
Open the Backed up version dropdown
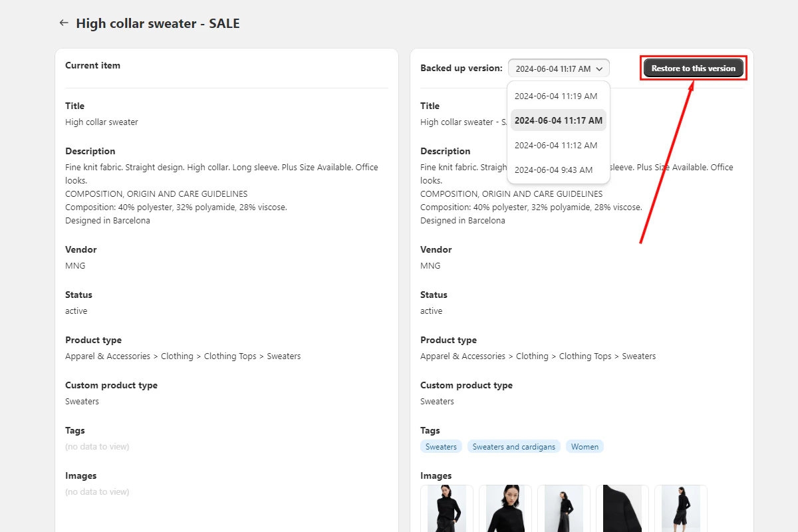[x=557, y=68]
